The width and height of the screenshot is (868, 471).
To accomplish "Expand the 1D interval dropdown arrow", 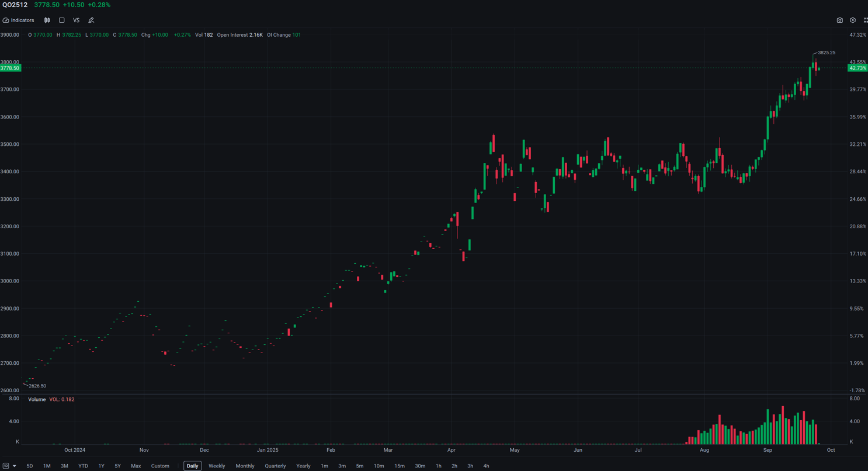I will [14, 466].
